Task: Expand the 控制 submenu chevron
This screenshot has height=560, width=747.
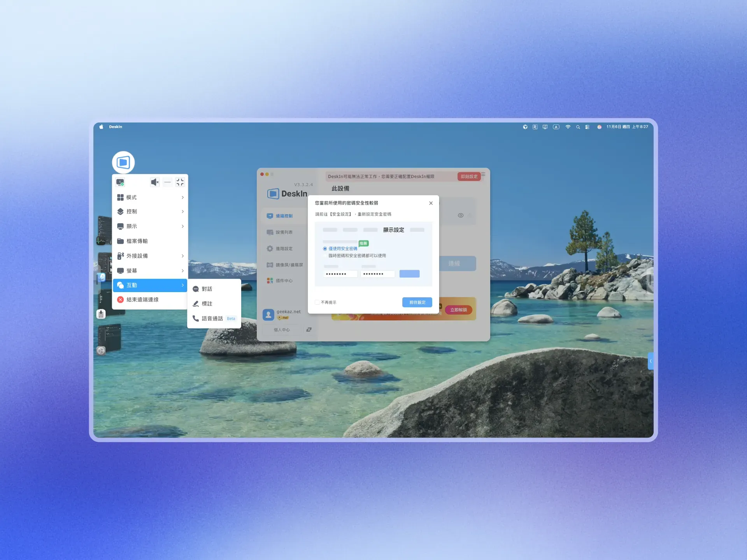Action: (x=182, y=212)
